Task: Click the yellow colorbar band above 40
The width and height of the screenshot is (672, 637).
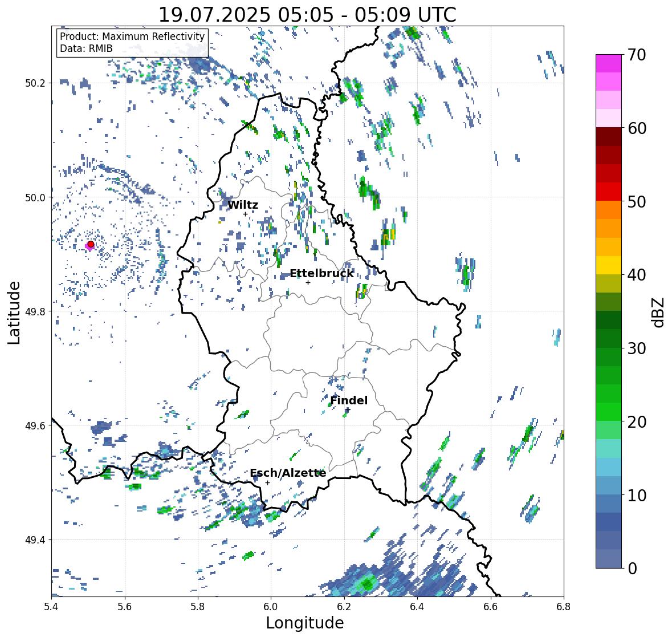Action: (609, 265)
